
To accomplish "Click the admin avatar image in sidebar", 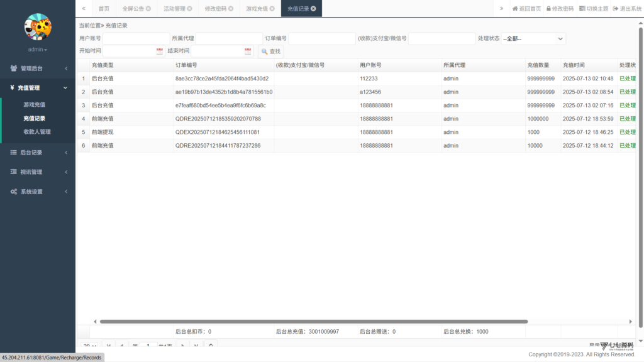I will (x=38, y=26).
